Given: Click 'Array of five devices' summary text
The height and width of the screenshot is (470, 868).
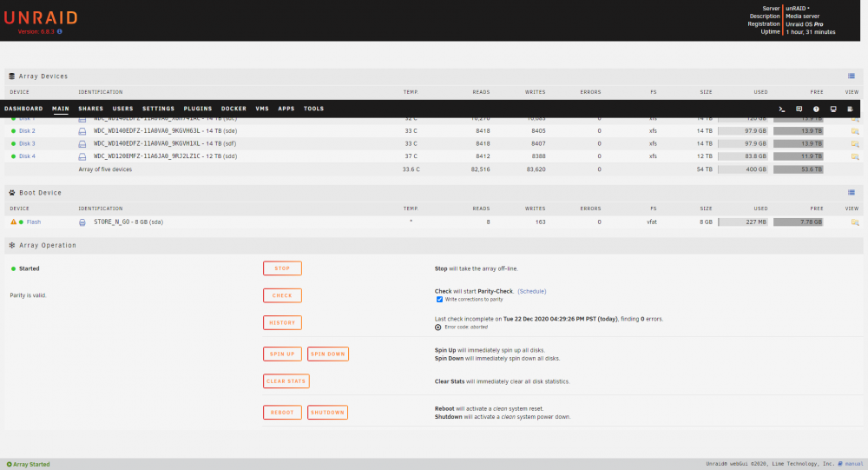Looking at the screenshot, I should point(105,169).
